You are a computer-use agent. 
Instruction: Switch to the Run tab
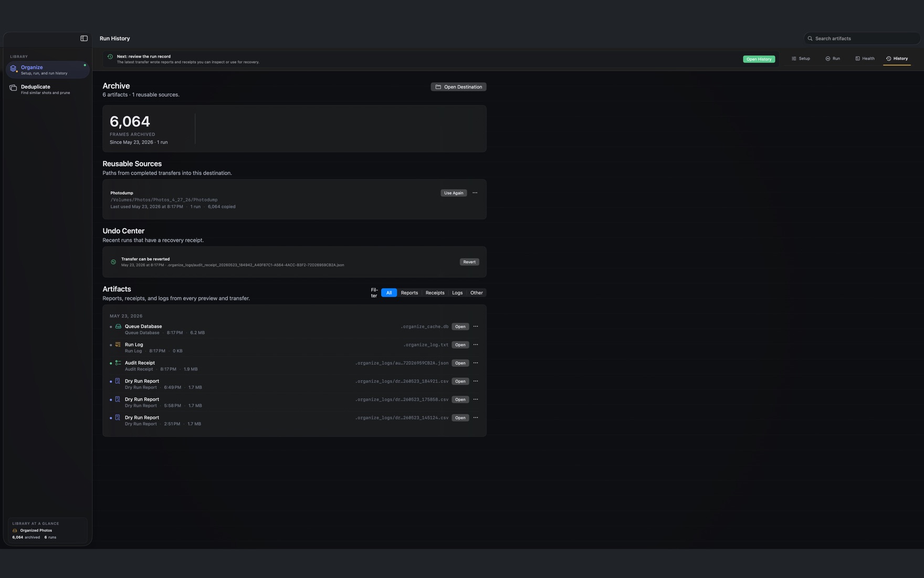(x=833, y=59)
